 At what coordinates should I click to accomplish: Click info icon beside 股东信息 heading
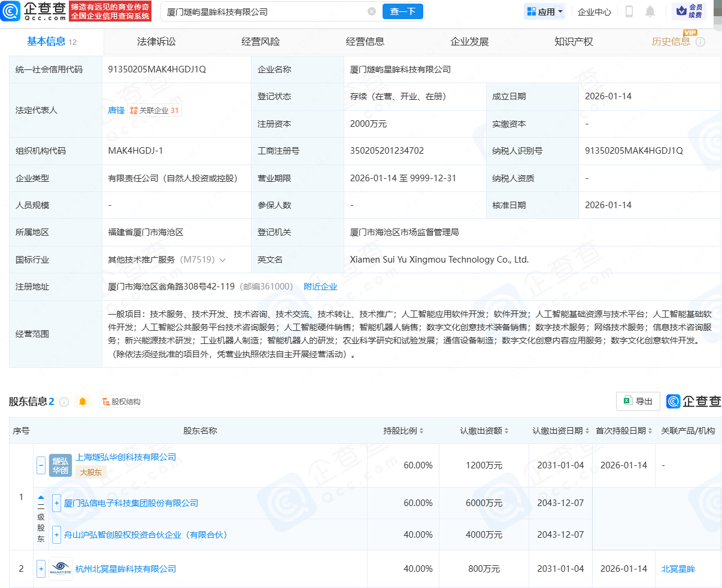tap(64, 402)
